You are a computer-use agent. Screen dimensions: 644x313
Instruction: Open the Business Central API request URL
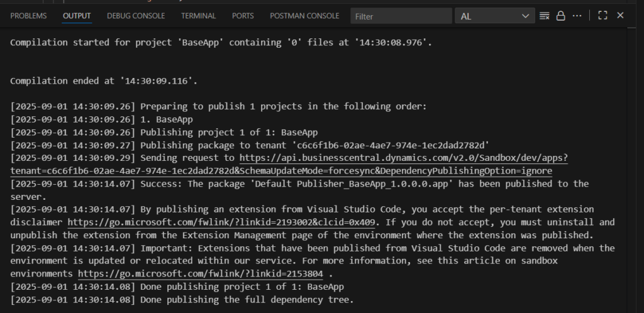[402, 158]
